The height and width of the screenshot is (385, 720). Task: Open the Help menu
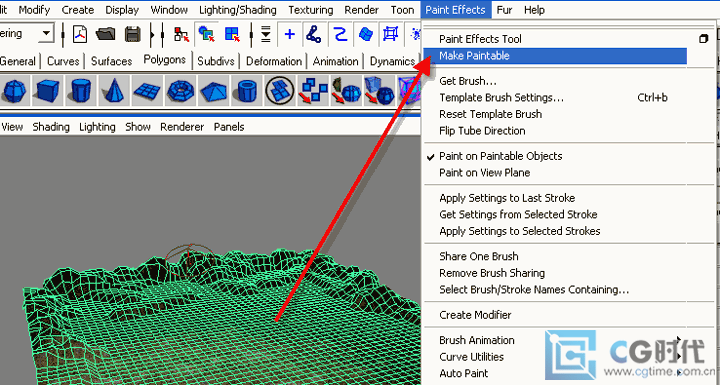coord(534,10)
